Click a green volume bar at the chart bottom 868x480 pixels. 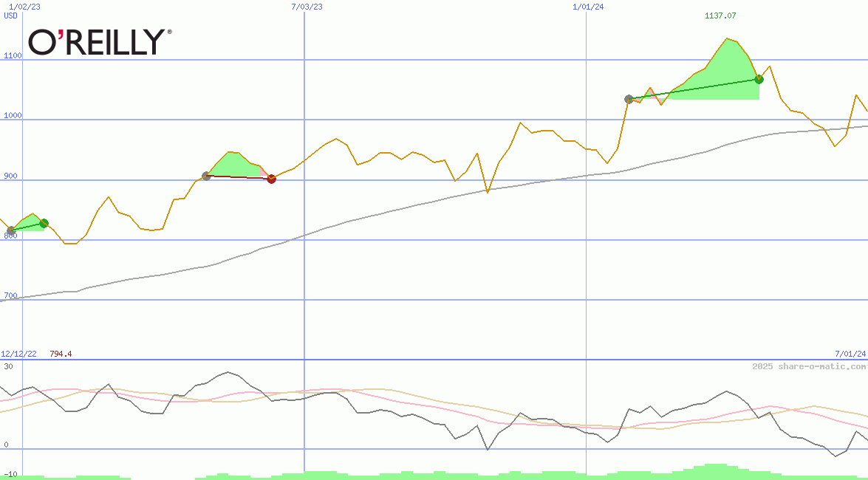coord(717,471)
